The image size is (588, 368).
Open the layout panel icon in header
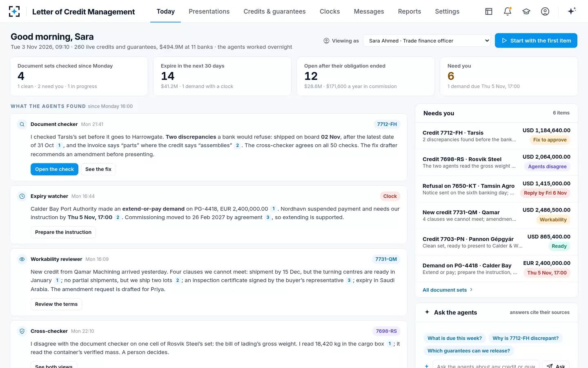tap(489, 11)
